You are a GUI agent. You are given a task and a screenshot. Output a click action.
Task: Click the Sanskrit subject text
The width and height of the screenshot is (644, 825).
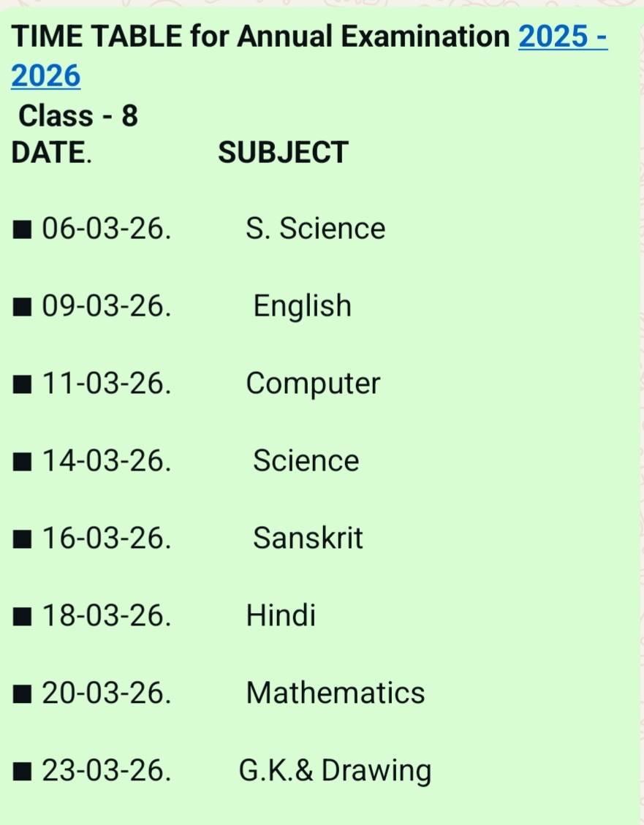pyautogui.click(x=308, y=539)
